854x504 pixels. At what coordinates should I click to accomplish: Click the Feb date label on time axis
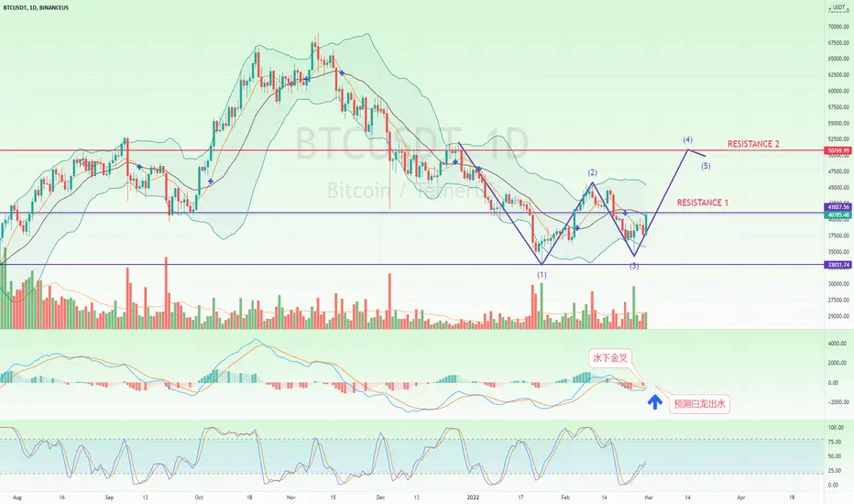pyautogui.click(x=565, y=498)
